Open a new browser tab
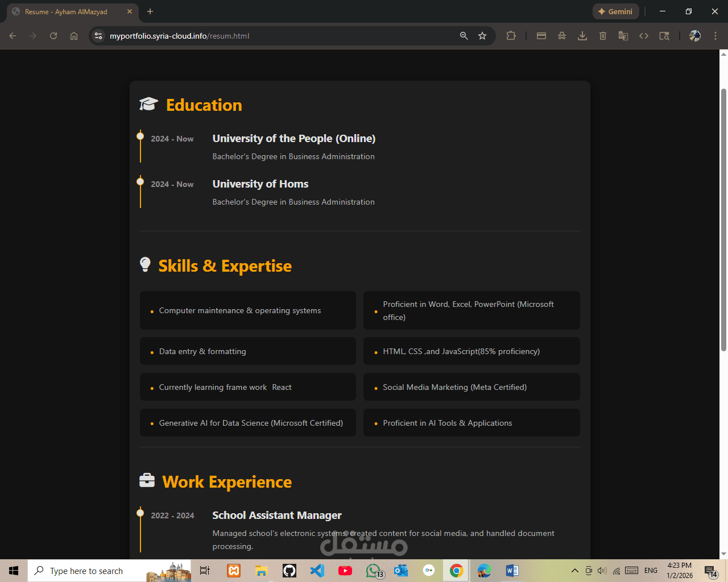Image resolution: width=728 pixels, height=582 pixels. point(150,11)
